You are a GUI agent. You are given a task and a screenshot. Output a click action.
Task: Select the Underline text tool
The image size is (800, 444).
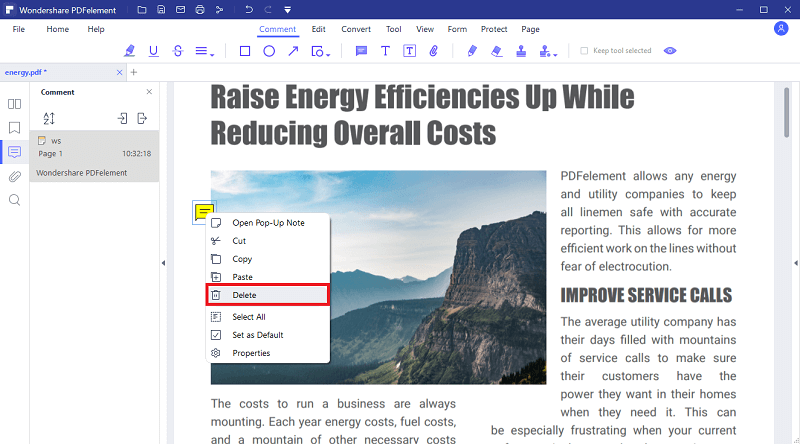point(153,51)
